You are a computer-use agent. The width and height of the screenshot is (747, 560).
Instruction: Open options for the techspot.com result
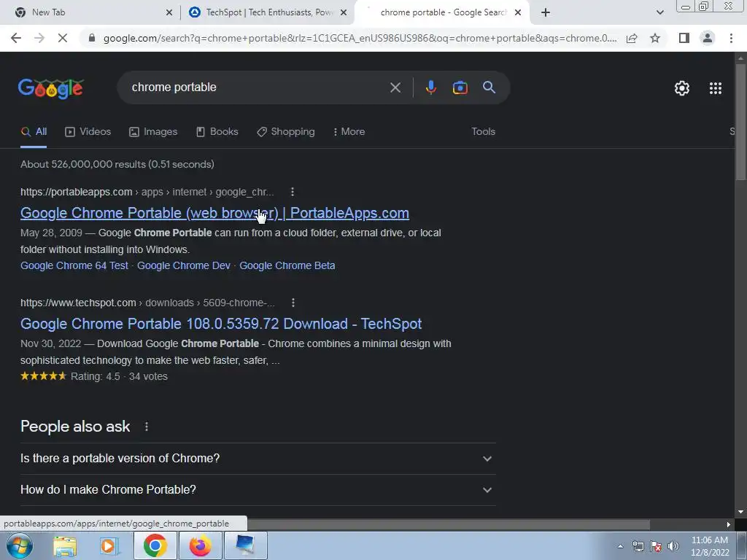pos(293,303)
